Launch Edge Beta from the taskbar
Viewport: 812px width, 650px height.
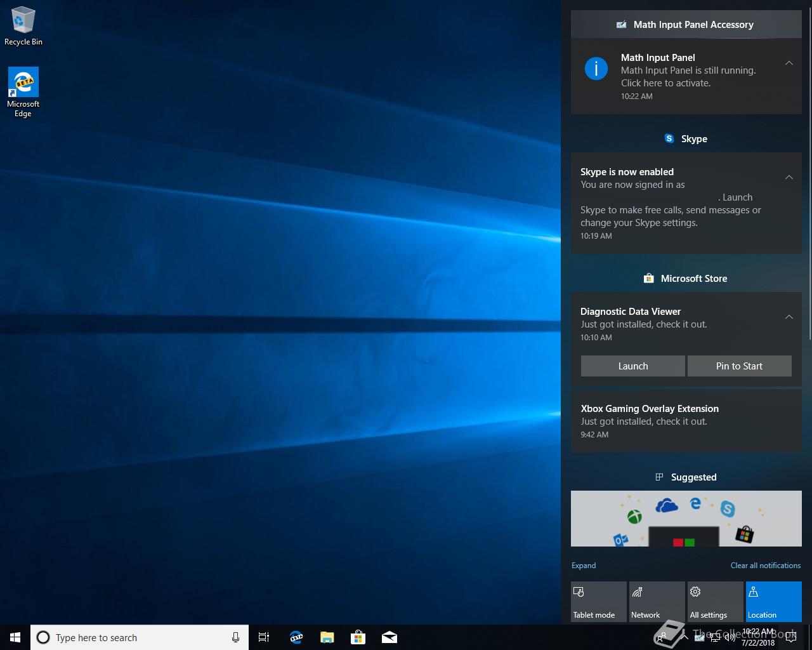(296, 637)
